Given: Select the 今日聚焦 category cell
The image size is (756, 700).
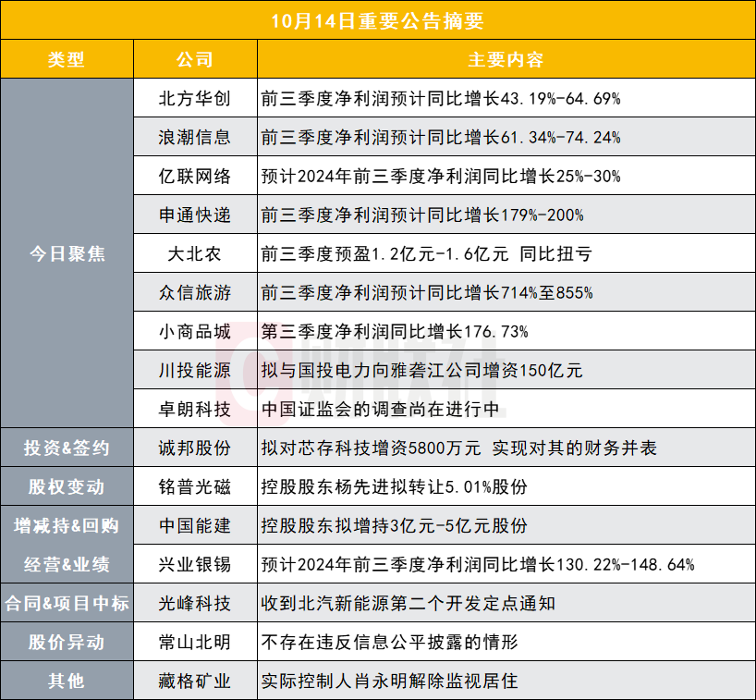Looking at the screenshot, I should pyautogui.click(x=67, y=253).
